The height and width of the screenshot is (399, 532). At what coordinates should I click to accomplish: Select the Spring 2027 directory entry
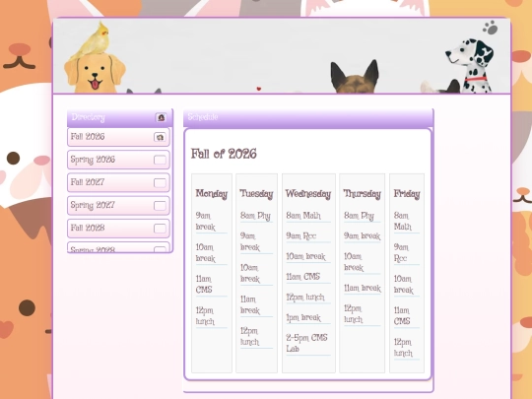(118, 206)
